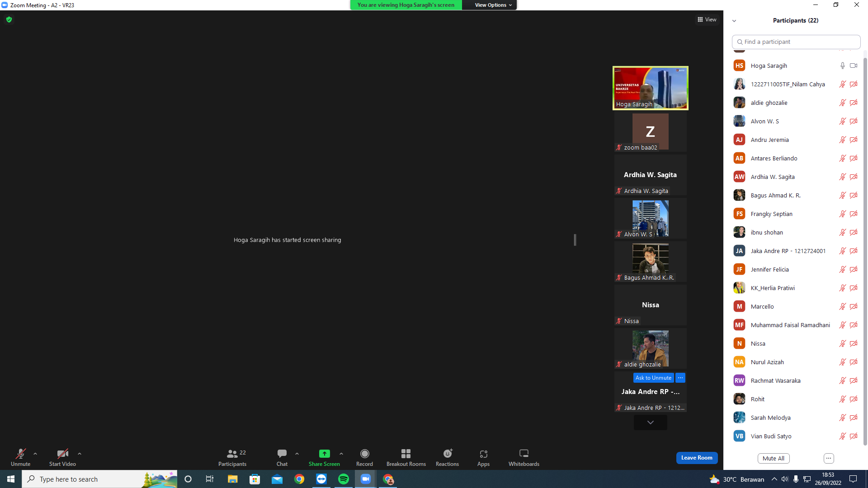868x488 pixels.
Task: Click the participants list scrollbar
Action: 865,251
